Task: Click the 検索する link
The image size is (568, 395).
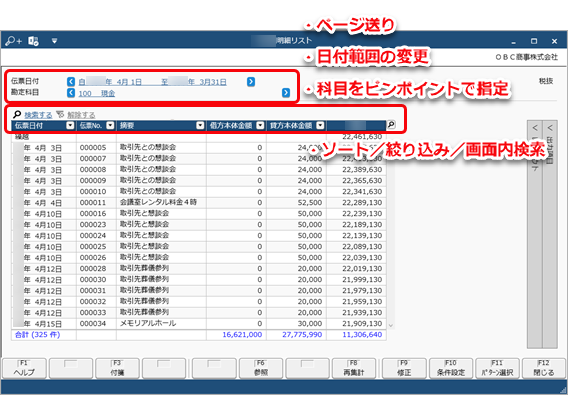Action: pos(38,115)
